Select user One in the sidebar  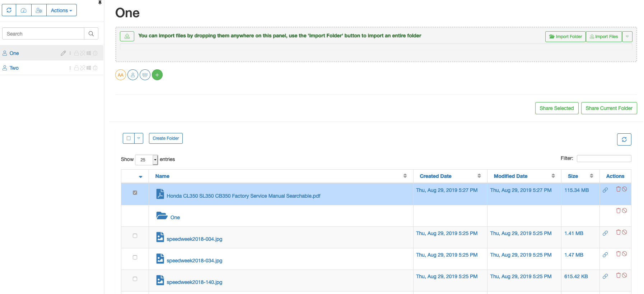(14, 53)
